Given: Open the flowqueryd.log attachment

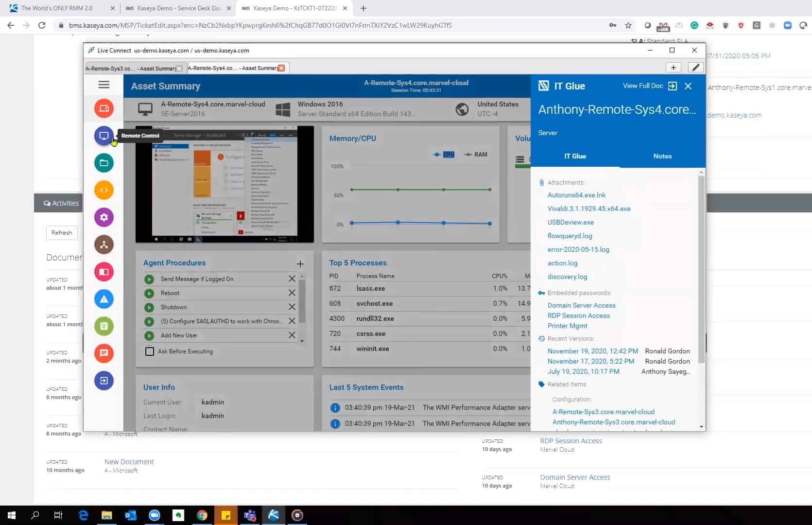Looking at the screenshot, I should [570, 236].
